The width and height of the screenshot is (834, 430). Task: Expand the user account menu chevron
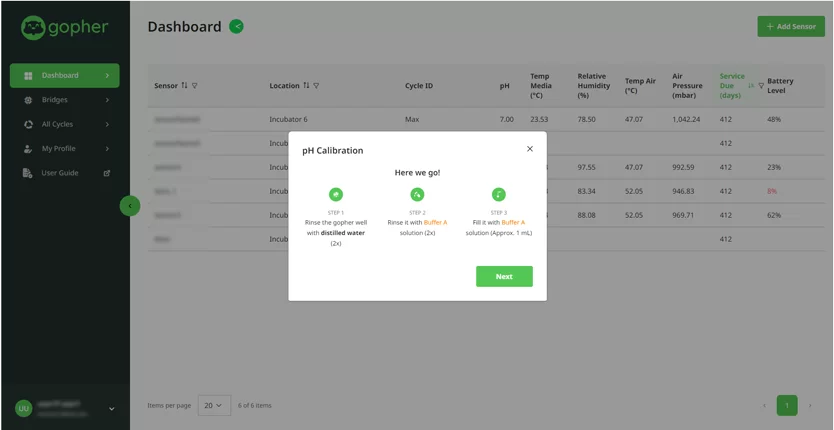[111, 408]
